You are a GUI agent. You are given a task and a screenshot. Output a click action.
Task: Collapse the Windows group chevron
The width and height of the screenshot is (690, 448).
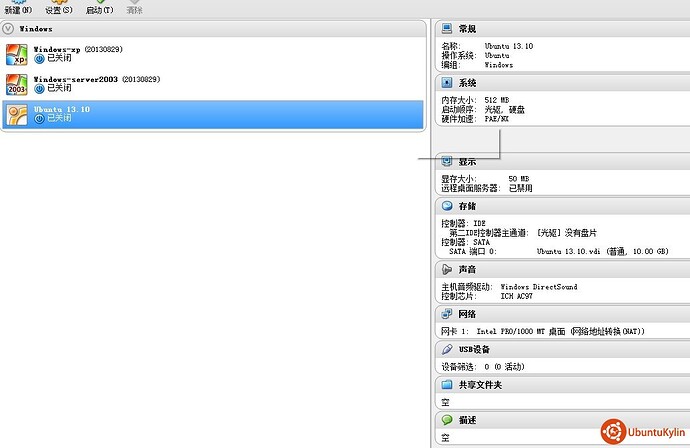pyautogui.click(x=8, y=29)
